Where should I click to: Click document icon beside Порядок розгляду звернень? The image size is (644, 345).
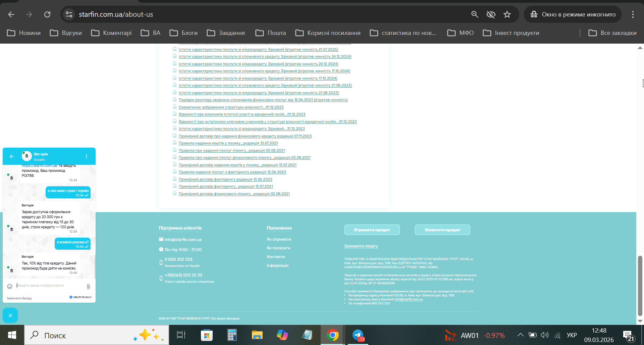[x=175, y=100]
